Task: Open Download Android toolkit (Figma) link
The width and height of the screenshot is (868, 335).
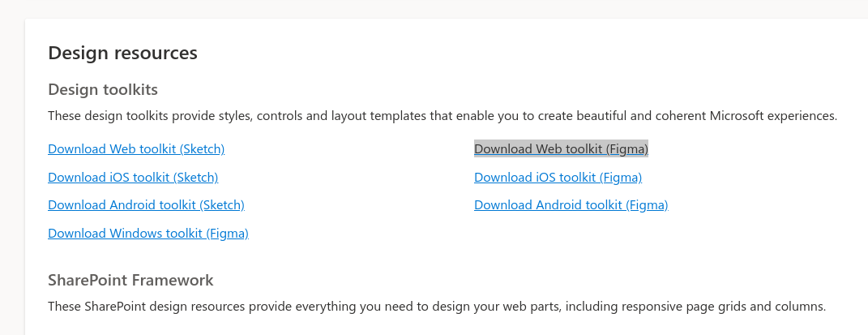Action: [x=571, y=205]
